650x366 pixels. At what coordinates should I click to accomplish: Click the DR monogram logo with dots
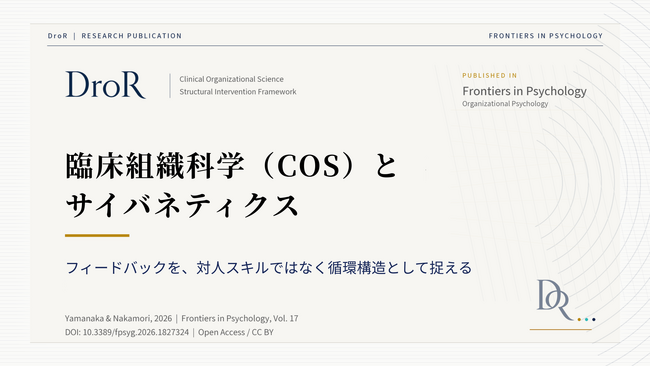click(565, 301)
